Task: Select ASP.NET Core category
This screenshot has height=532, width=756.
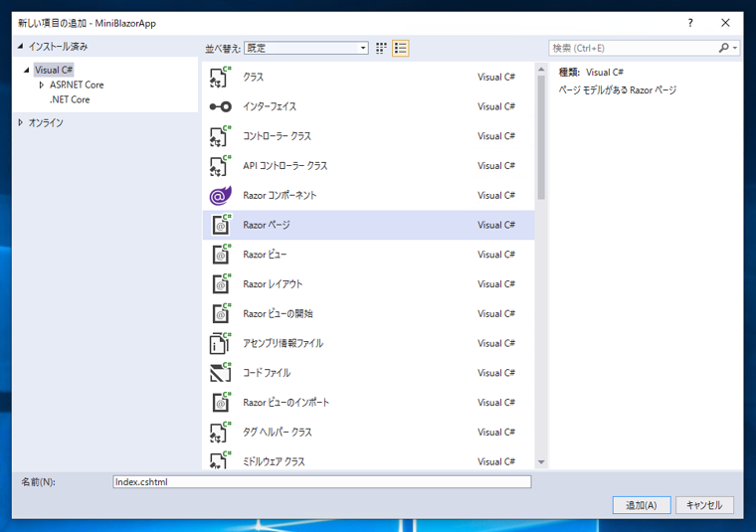Action: click(77, 85)
